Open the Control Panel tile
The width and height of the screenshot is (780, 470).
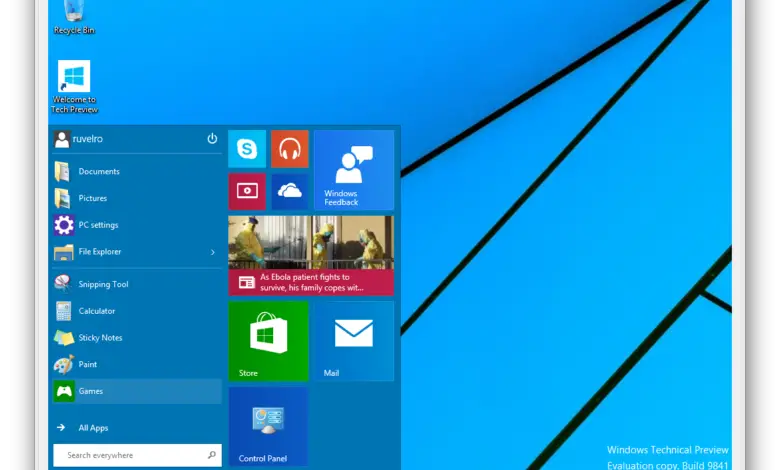click(x=268, y=427)
